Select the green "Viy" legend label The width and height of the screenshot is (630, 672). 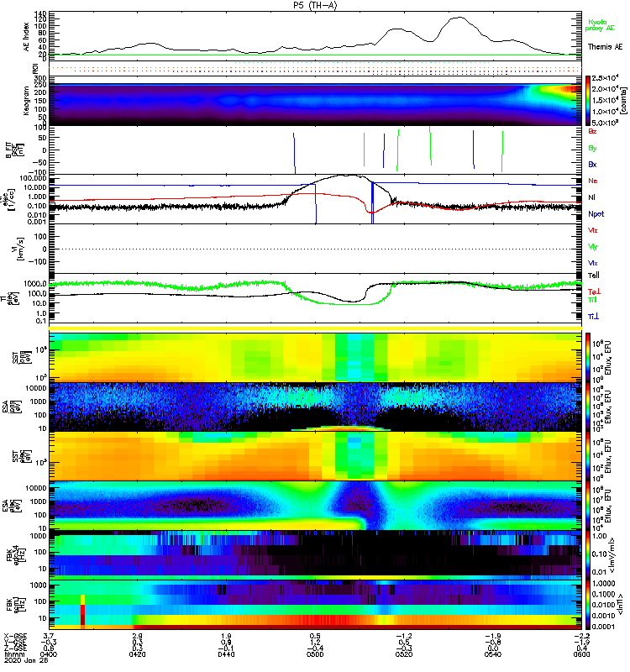point(592,247)
